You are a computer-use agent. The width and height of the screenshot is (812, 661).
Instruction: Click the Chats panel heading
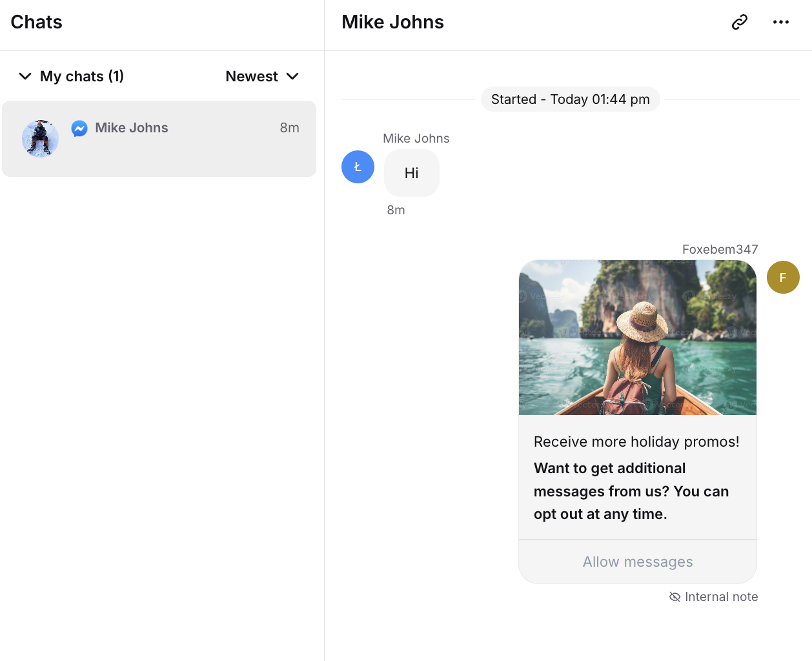coord(36,22)
